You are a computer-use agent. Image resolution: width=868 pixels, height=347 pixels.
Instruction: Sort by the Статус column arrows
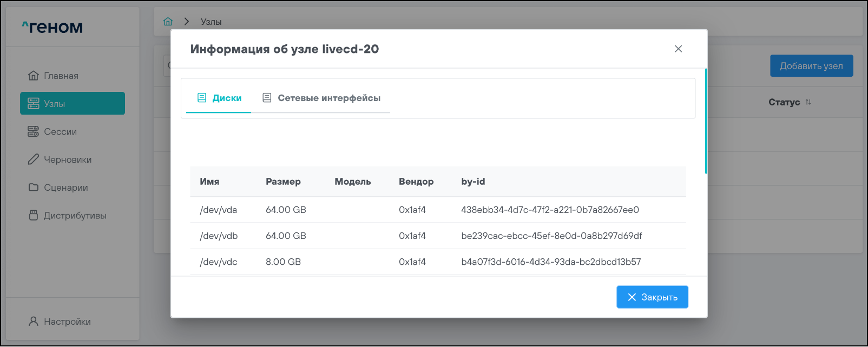808,102
